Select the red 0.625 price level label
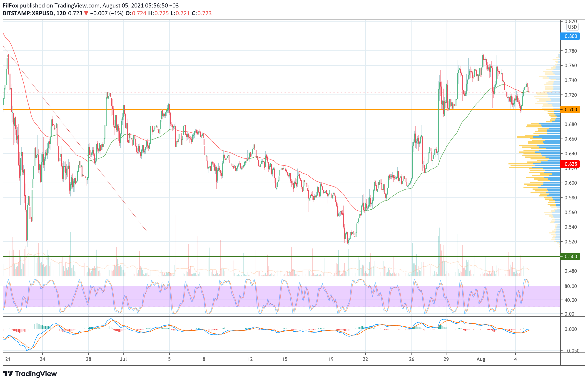Image resolution: width=588 pixels, height=382 pixels. point(571,164)
